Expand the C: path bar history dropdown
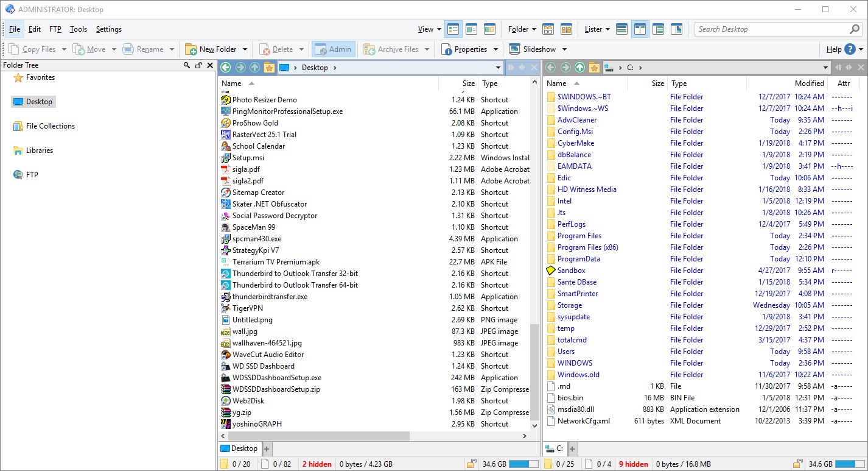The height and width of the screenshot is (471, 868). click(826, 68)
